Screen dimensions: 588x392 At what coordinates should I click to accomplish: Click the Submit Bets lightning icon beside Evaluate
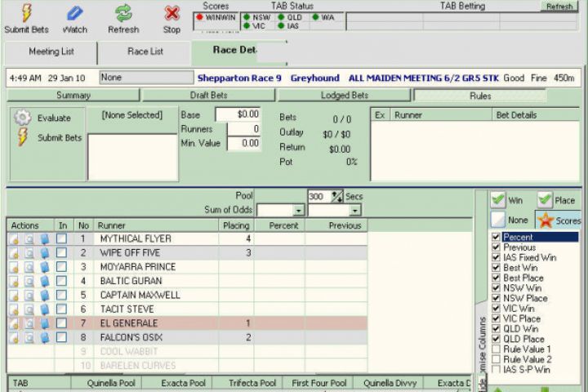(23, 136)
